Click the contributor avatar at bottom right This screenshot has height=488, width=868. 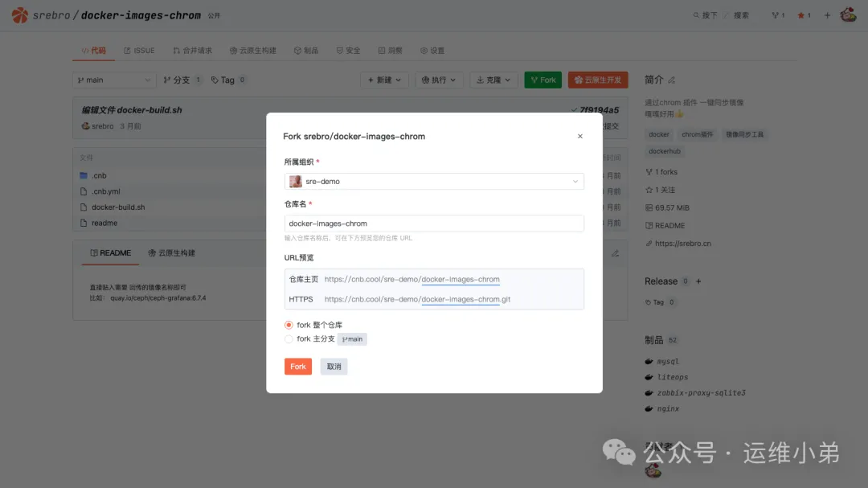653,471
